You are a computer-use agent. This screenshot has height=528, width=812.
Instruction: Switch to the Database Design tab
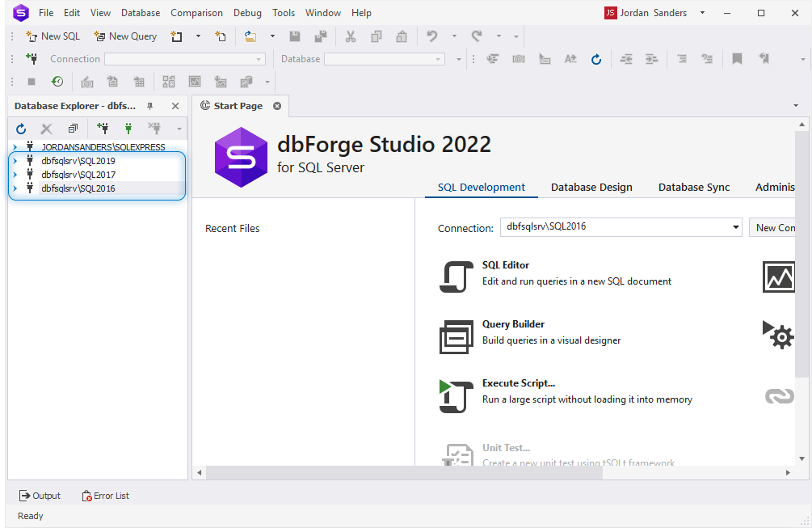pos(591,187)
